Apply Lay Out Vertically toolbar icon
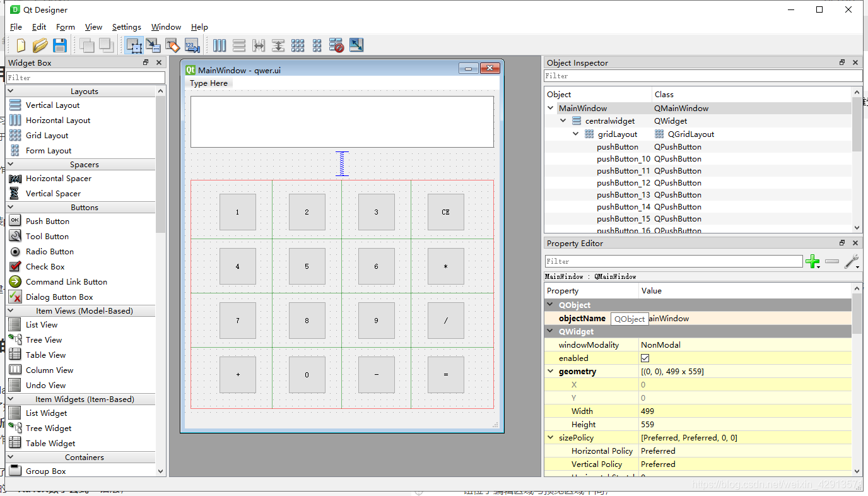The height and width of the screenshot is (496, 868). (x=239, y=45)
